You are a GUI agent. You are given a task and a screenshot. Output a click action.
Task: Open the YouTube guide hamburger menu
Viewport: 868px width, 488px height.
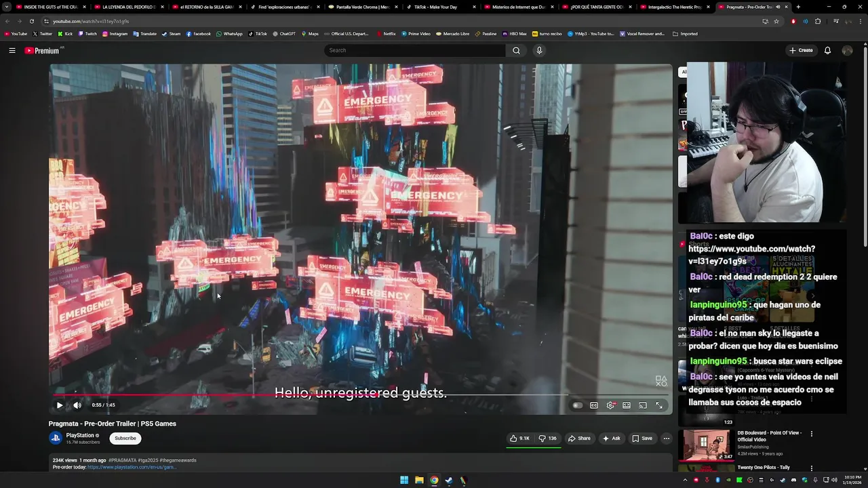point(12,50)
